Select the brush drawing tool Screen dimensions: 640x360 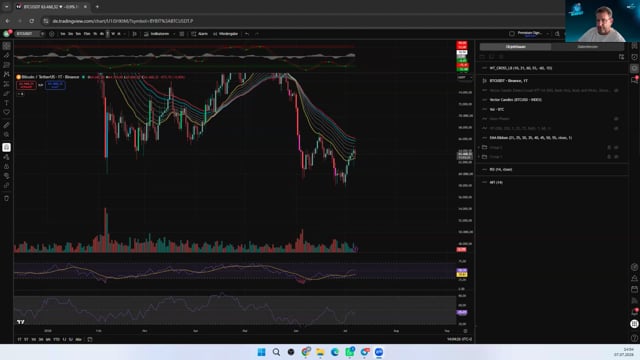[7, 93]
